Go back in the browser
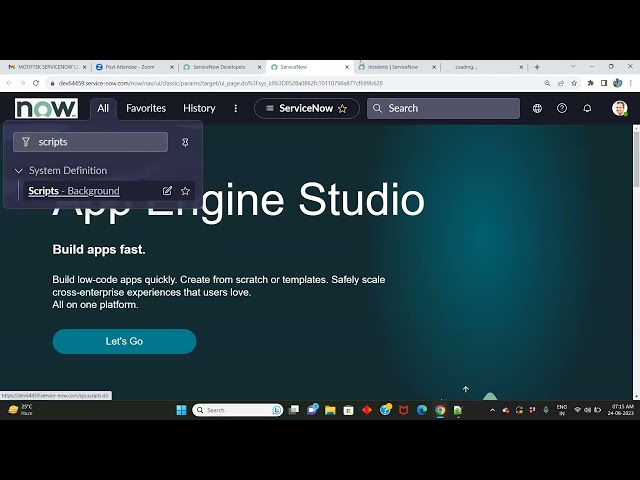640x480 pixels. click(x=9, y=83)
